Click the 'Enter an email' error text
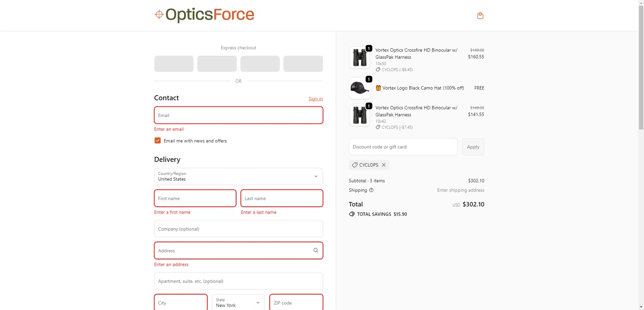The height and width of the screenshot is (310, 644). coord(169,129)
